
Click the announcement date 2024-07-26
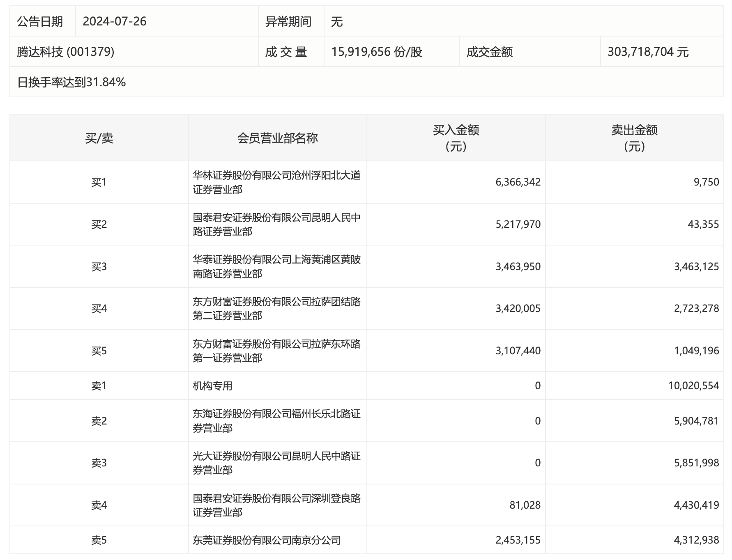pos(115,21)
